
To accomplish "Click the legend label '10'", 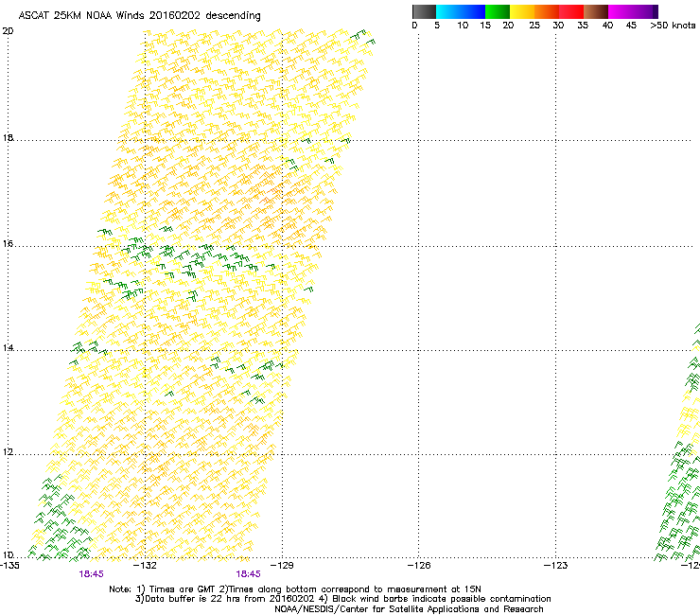I will pos(463,26).
